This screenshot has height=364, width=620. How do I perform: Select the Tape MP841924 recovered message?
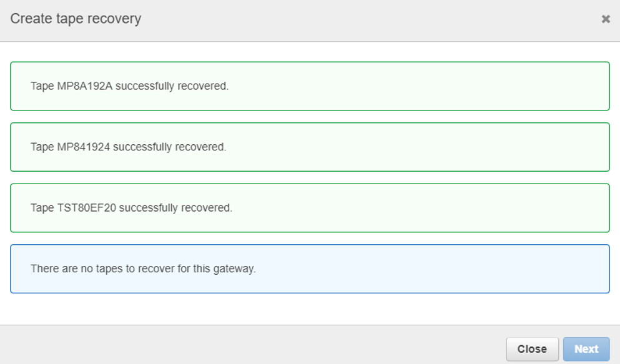pyautogui.click(x=310, y=147)
